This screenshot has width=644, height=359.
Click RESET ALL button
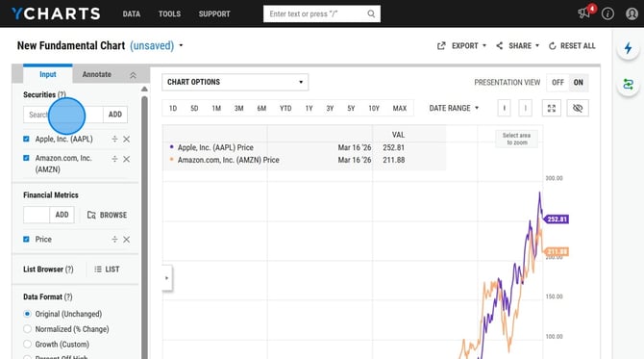tap(572, 45)
